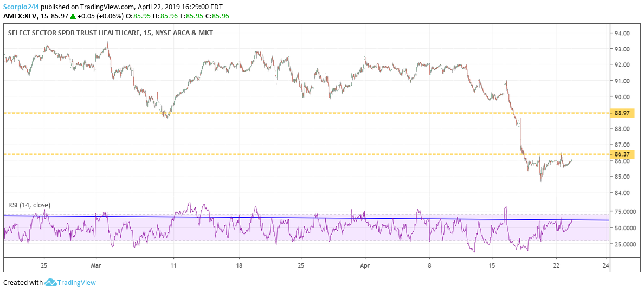The height and width of the screenshot is (292, 644).
Task: Click the Mar date on time axis
Action: 95,265
